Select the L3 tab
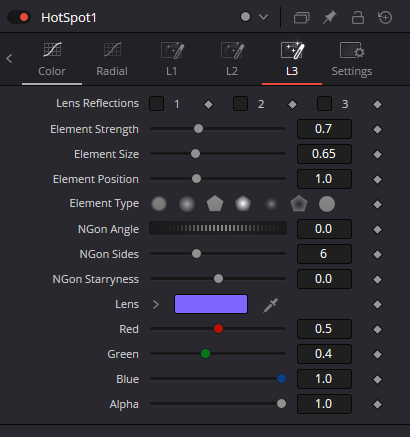 [292, 59]
